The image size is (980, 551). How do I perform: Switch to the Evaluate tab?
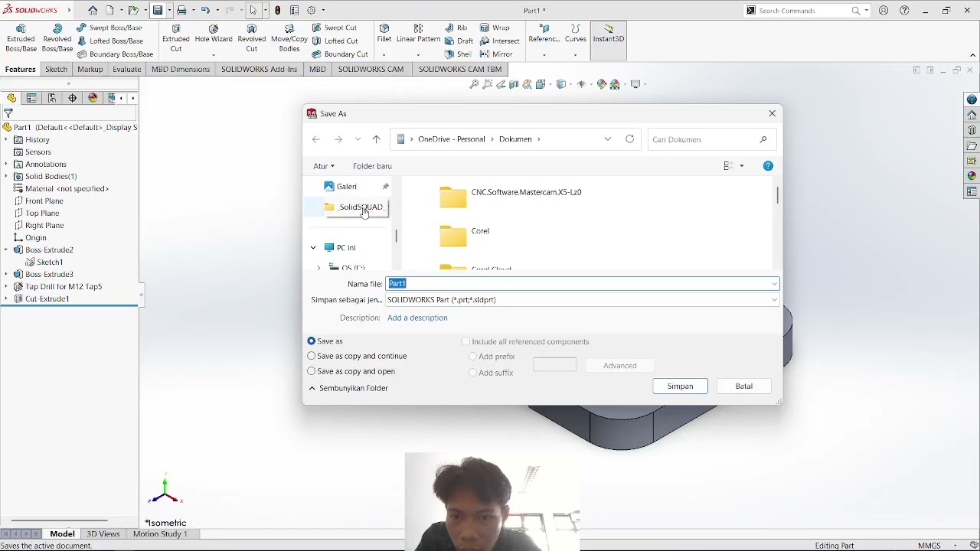tap(127, 69)
